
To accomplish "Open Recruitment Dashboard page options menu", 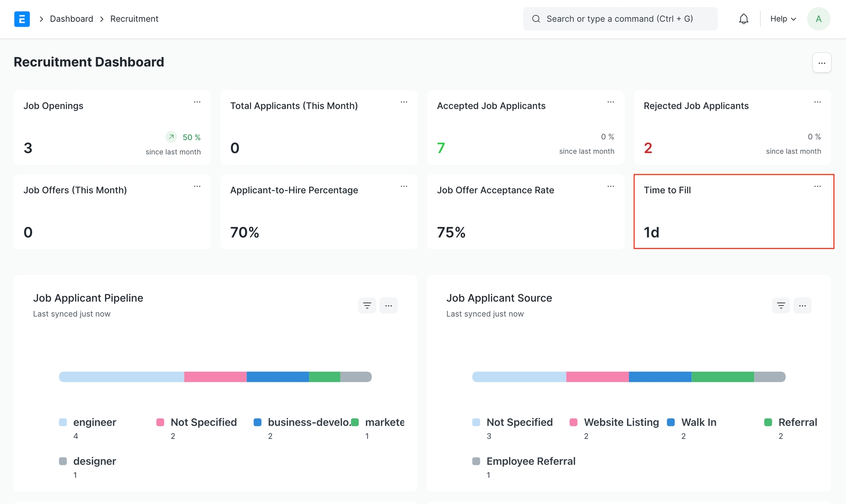I will [x=821, y=63].
